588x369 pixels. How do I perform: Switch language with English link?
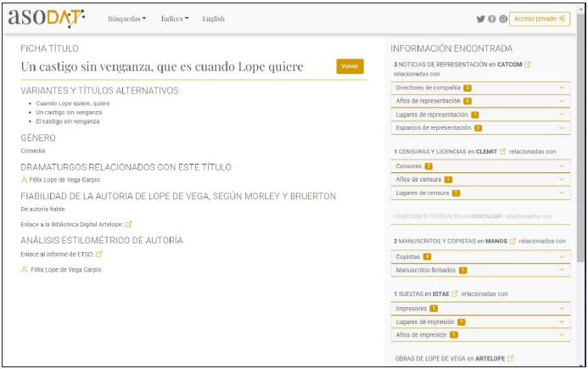click(x=213, y=19)
